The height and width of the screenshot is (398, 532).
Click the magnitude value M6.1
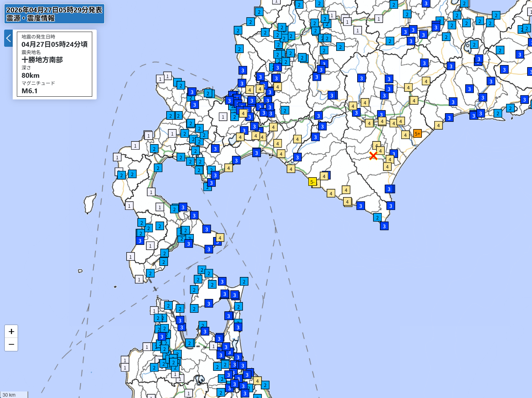tap(30, 91)
